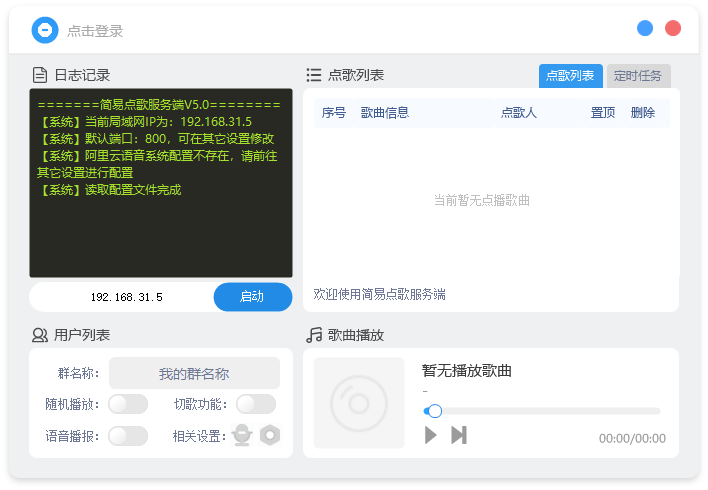This screenshot has height=490, width=708.
Task: Switch to the 点歌列表 tab
Action: 571,75
